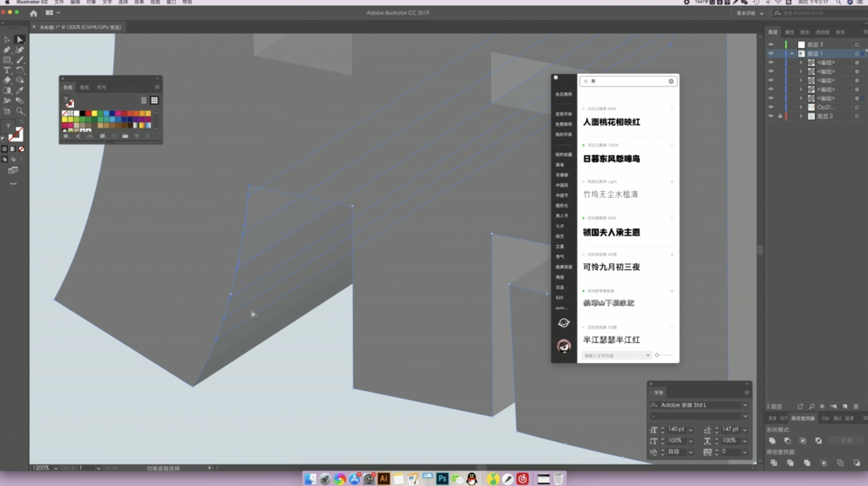Image resolution: width=868 pixels, height=486 pixels.
Task: Hide the 图层 3 layer visibility eye
Action: pyautogui.click(x=771, y=45)
